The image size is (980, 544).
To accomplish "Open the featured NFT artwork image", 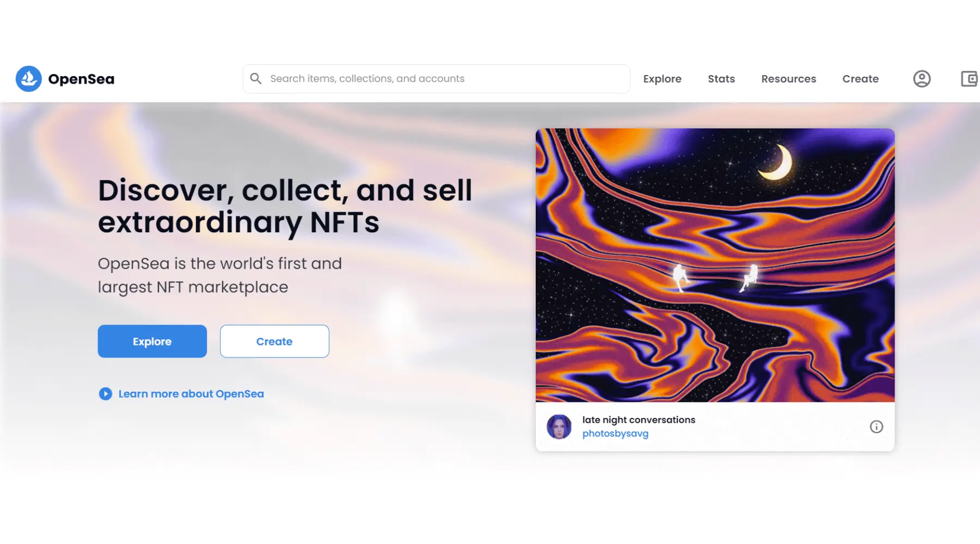I will pyautogui.click(x=715, y=265).
